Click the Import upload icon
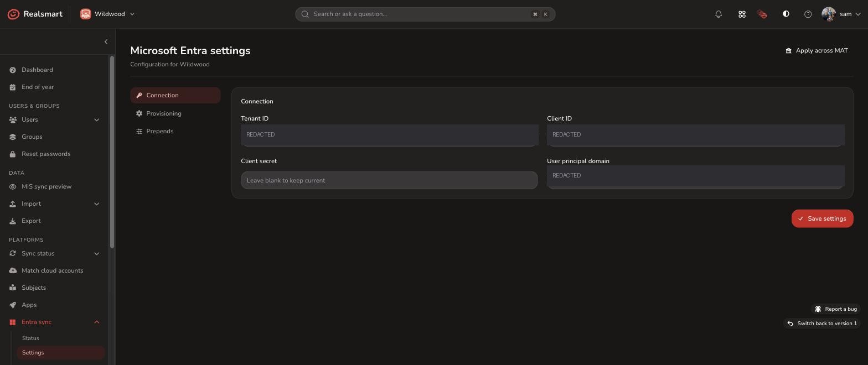 13,204
